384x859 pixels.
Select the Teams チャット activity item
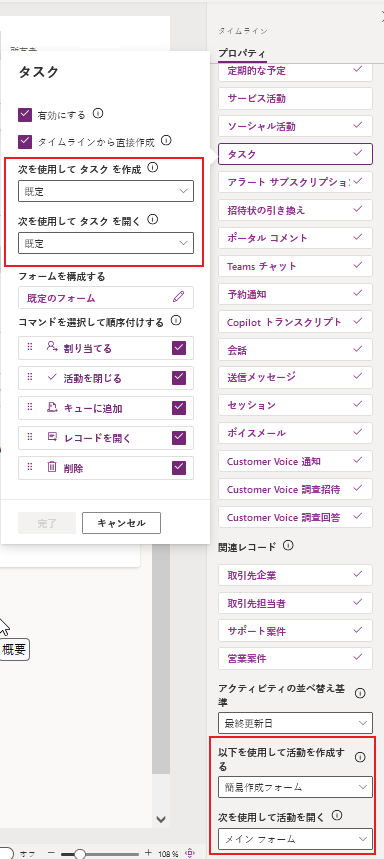(x=295, y=266)
